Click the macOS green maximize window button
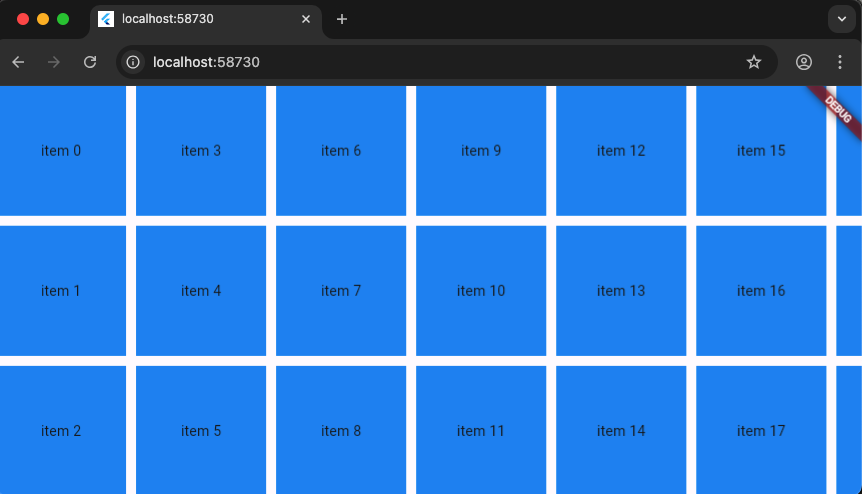862x494 pixels. pyautogui.click(x=63, y=19)
